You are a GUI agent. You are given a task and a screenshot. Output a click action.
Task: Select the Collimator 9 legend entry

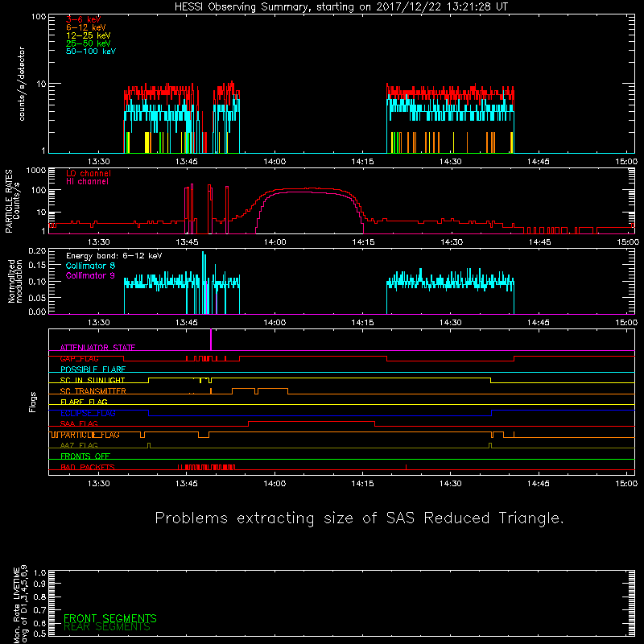(90, 275)
